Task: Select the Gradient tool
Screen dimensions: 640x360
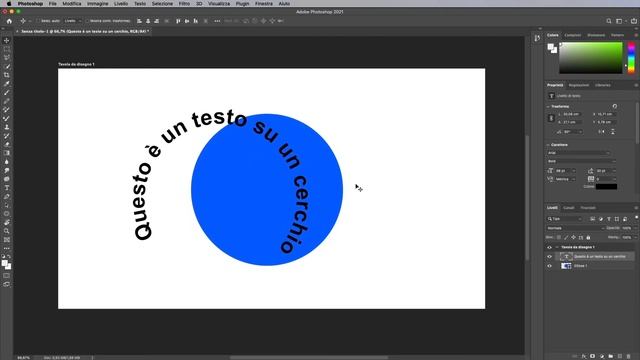Action: (7, 153)
